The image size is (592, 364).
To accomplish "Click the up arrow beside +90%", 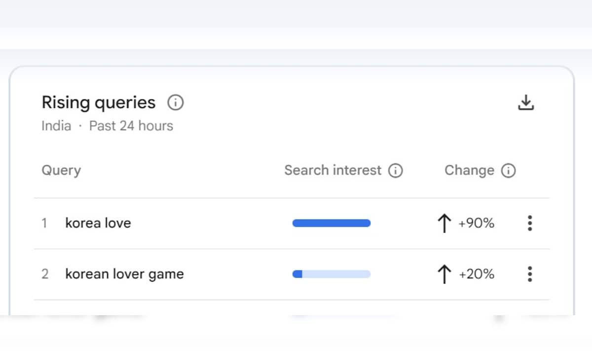I will coord(444,223).
